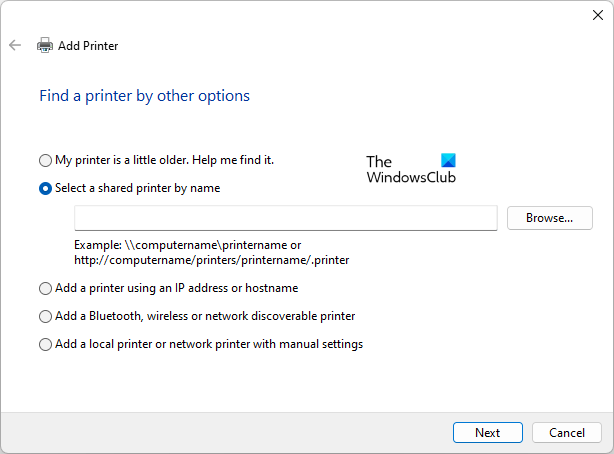614x454 pixels.
Task: Click the blue WindowsClub logo square
Action: coord(447,161)
